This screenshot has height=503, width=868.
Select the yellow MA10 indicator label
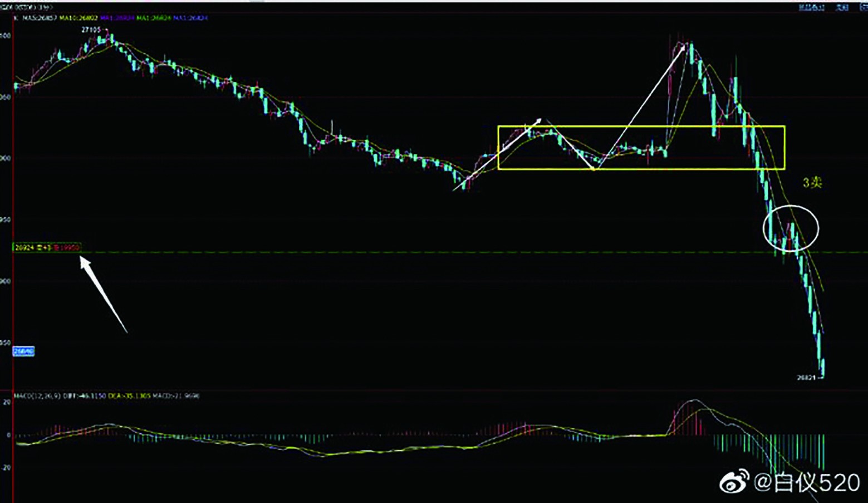tap(79, 18)
